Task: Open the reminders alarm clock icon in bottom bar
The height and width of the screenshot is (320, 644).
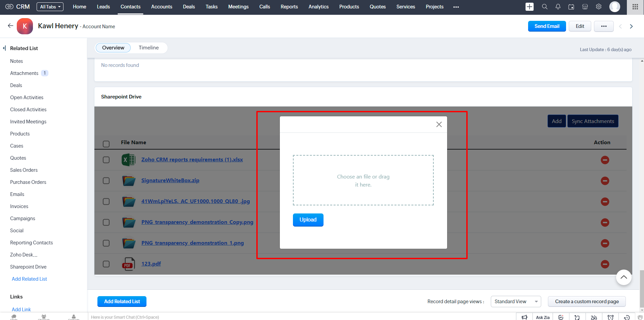Action: point(611,317)
